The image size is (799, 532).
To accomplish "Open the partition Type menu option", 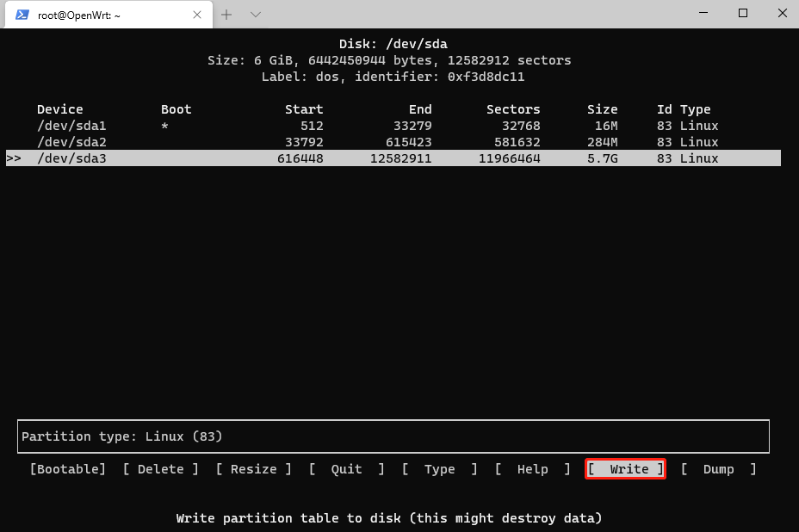I will pyautogui.click(x=439, y=469).
